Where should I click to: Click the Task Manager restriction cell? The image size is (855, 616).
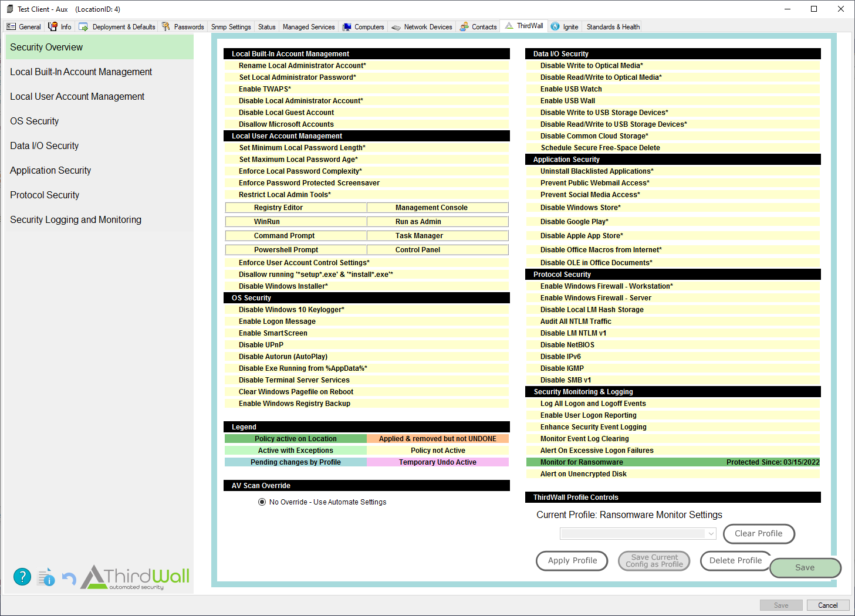438,235
